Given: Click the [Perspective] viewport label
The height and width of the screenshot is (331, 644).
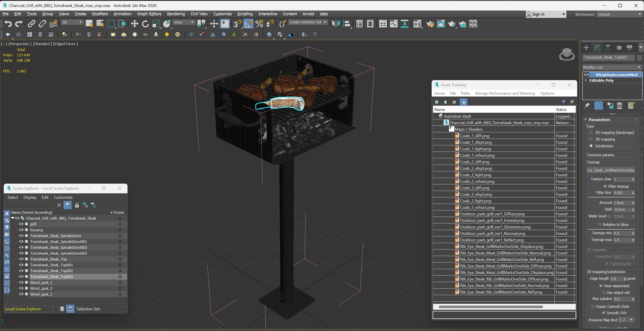Looking at the screenshot, I should [x=20, y=44].
